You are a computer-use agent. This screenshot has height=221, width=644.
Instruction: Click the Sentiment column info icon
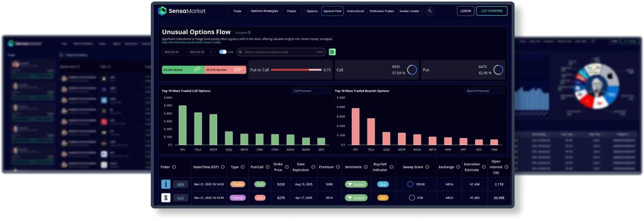coord(365,167)
